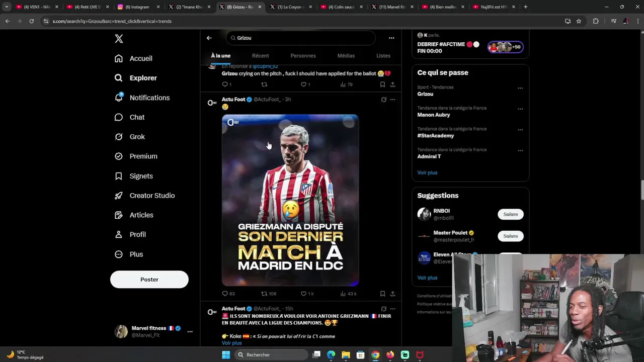Open new browser tab with plus
This screenshot has height=362, width=644.
[x=525, y=7]
